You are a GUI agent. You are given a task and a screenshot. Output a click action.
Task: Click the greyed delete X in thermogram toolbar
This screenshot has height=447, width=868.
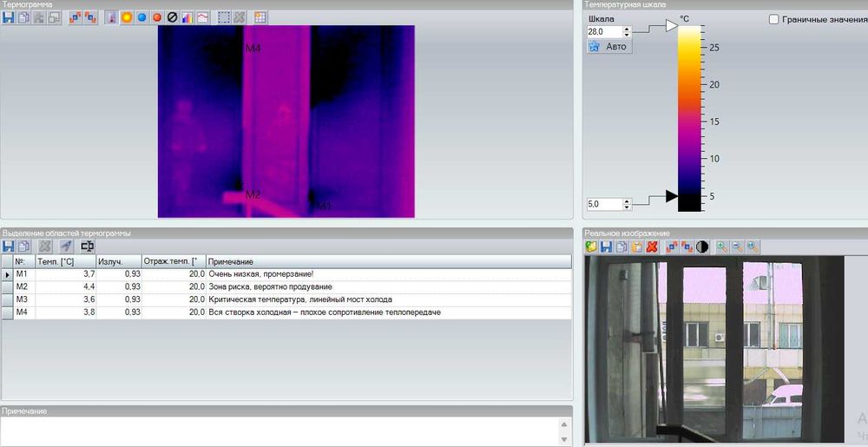(240, 17)
